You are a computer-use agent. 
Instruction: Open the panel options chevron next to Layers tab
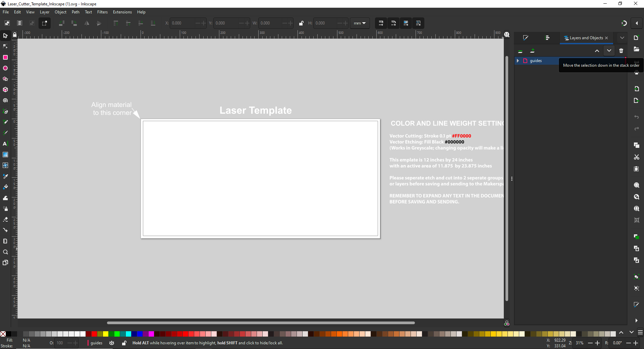622,38
